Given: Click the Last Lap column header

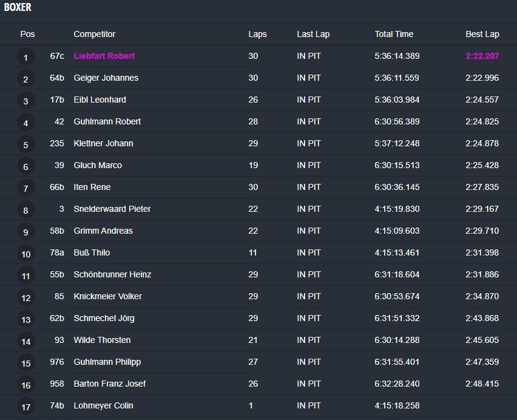Looking at the screenshot, I should (313, 34).
